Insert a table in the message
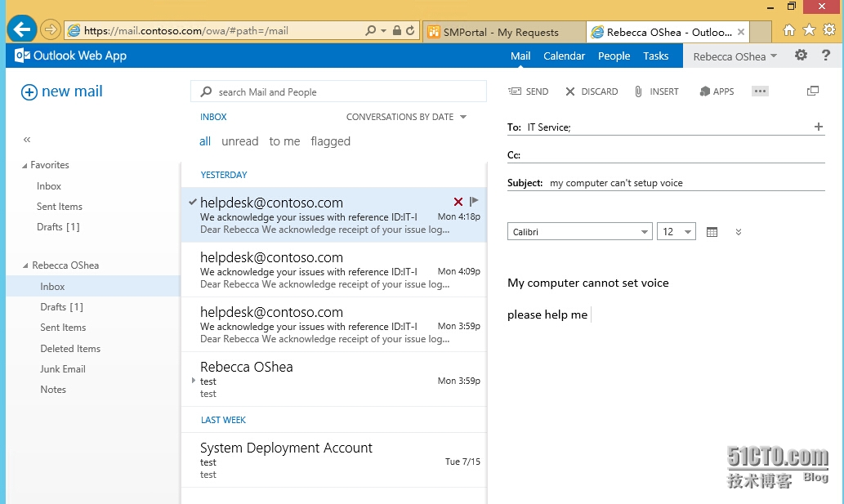The image size is (844, 504). coord(712,232)
